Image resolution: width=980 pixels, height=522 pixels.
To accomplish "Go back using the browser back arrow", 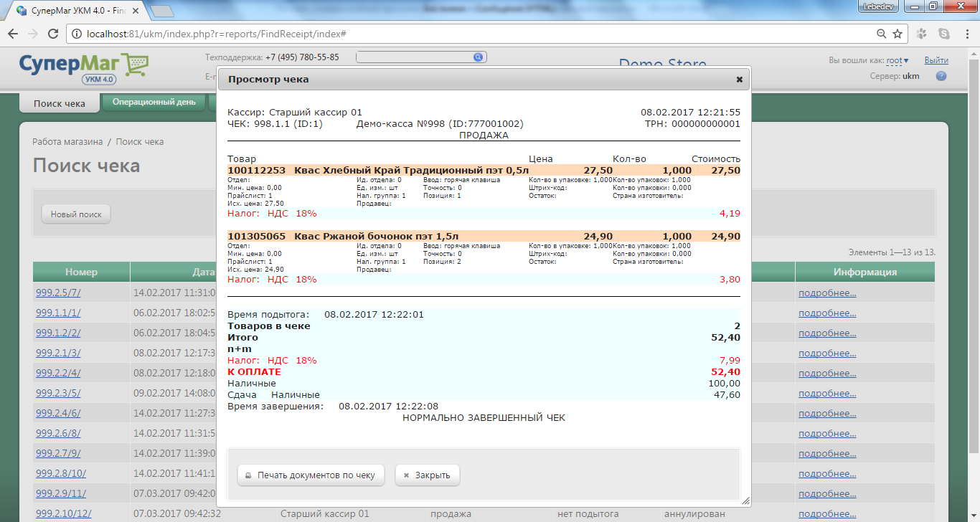I will [x=13, y=34].
